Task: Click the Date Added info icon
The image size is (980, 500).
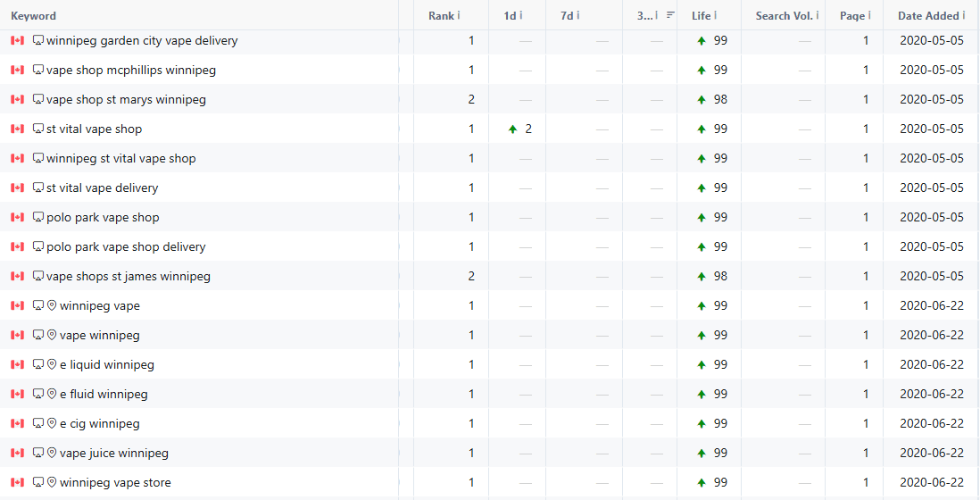Action: 963,15
